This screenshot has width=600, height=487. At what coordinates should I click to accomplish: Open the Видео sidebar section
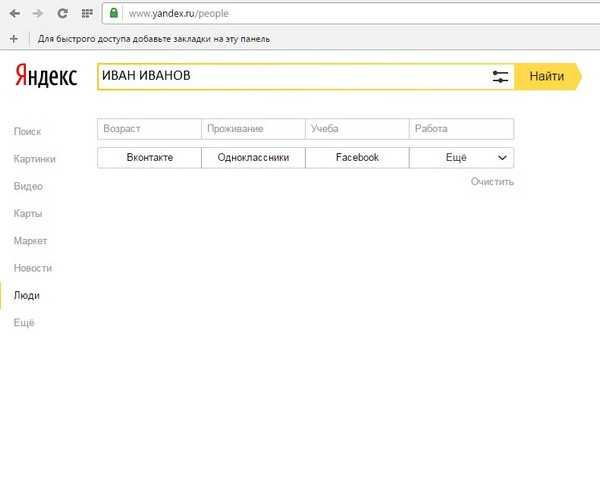[x=28, y=186]
